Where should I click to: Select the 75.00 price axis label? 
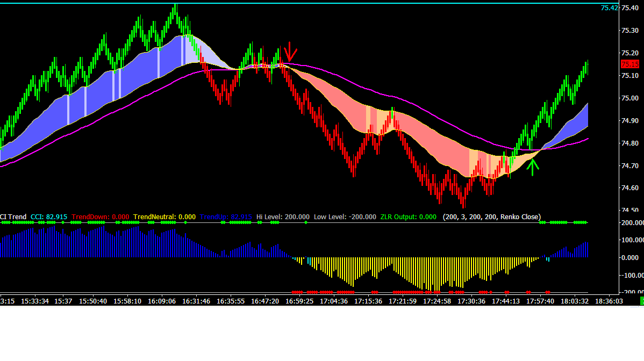(630, 98)
